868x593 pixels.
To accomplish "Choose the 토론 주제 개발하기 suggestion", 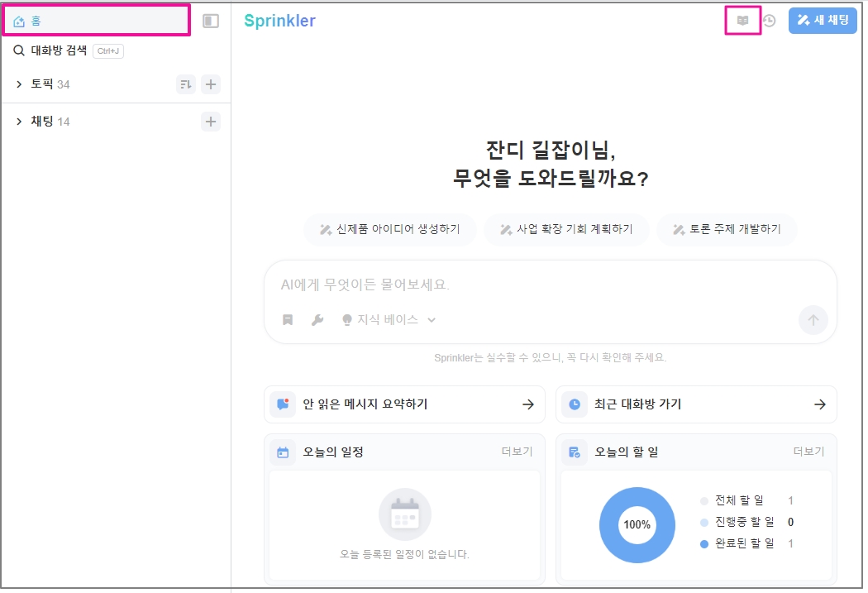I will point(727,229).
